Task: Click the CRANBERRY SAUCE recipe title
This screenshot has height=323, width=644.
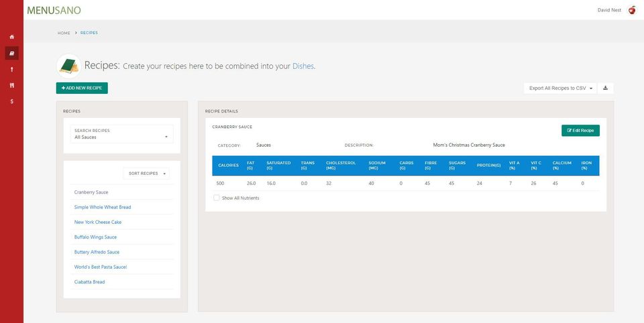Action: (x=232, y=127)
